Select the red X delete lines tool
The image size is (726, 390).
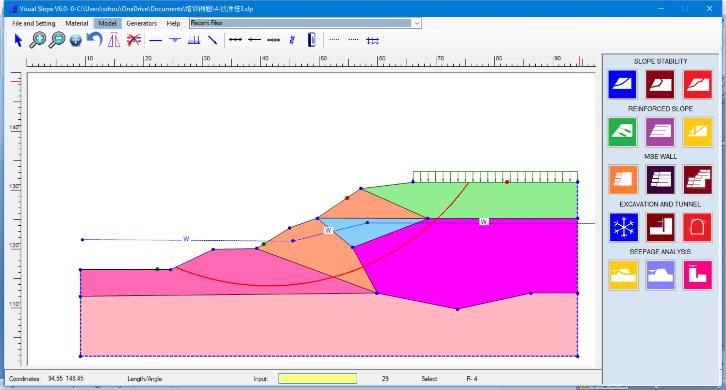[x=134, y=40]
